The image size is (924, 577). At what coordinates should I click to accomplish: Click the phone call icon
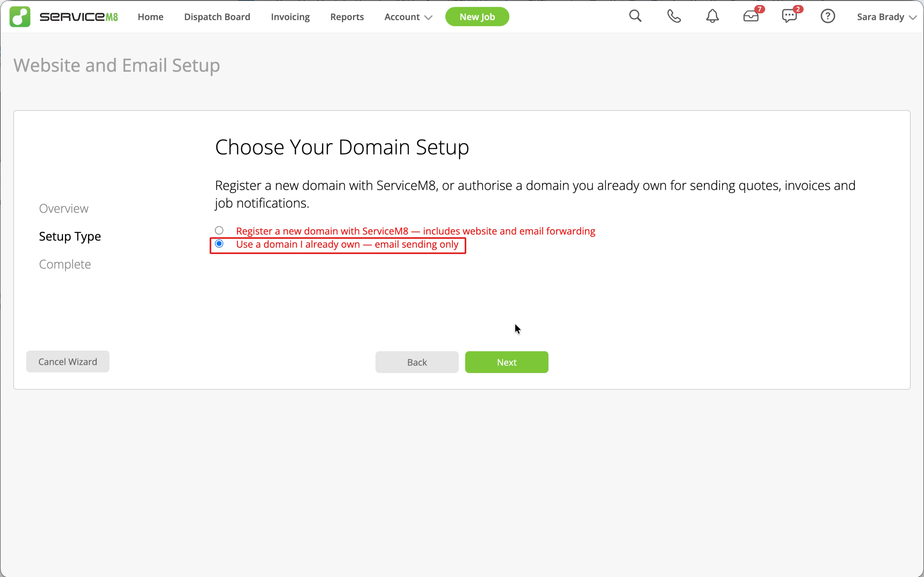pos(674,16)
